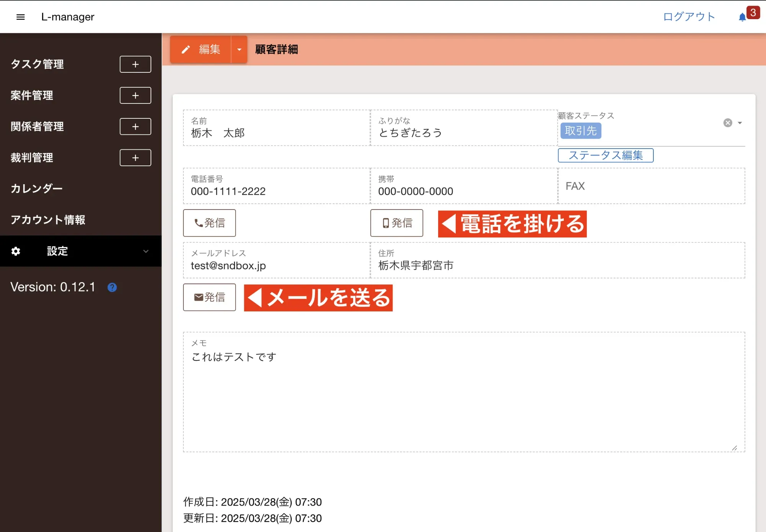Viewport: 766px width, 532px height.
Task: Open カレンダー in the sidebar
Action: (37, 188)
